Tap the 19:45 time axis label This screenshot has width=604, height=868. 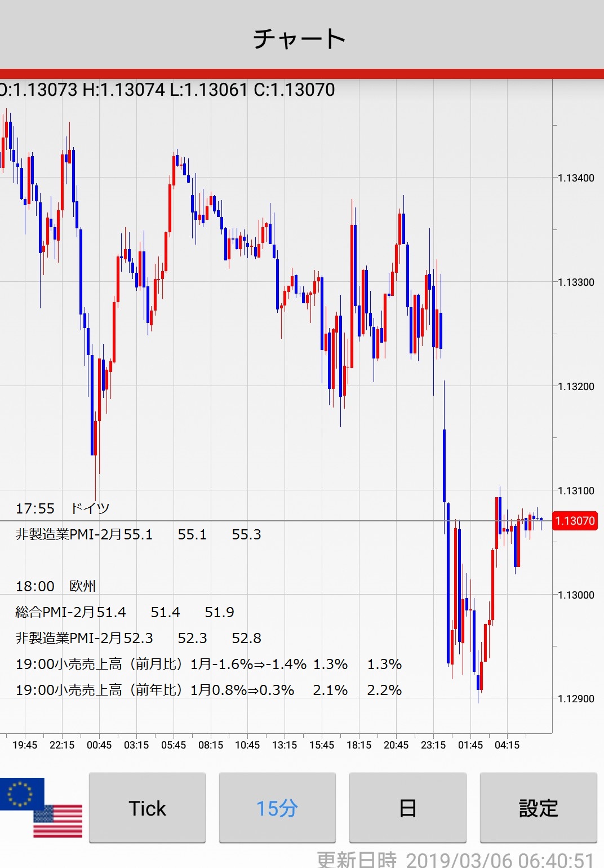point(25,745)
